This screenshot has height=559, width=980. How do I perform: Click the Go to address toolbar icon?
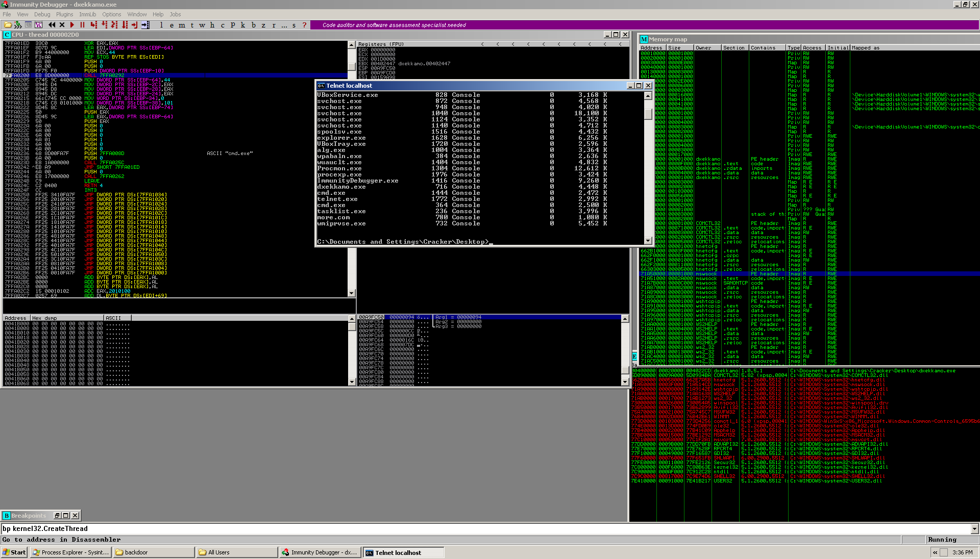145,24
